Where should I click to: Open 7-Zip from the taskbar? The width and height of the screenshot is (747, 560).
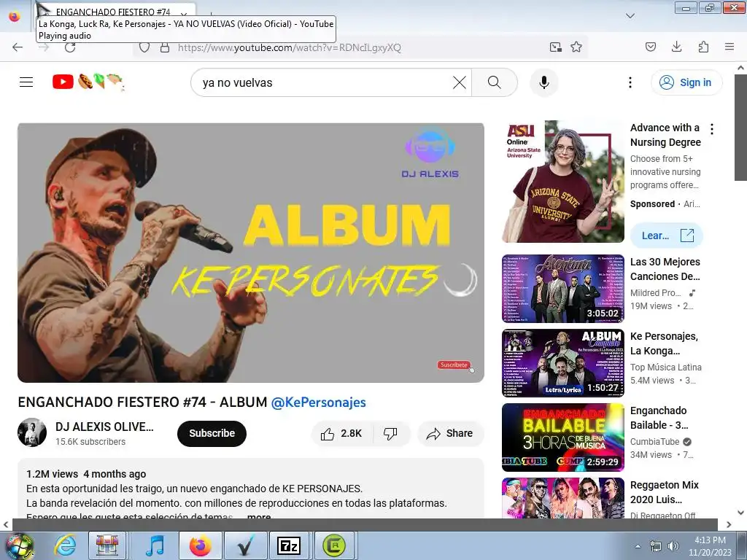coord(289,545)
